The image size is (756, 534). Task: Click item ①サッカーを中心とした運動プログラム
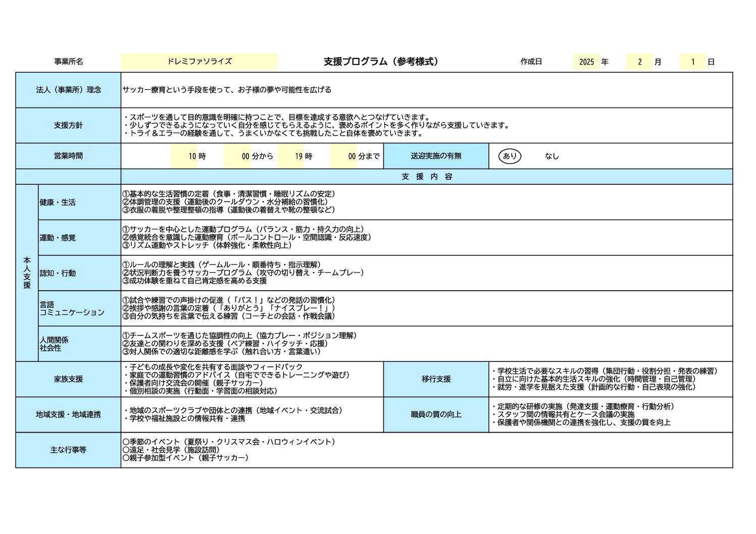pyautogui.click(x=243, y=229)
